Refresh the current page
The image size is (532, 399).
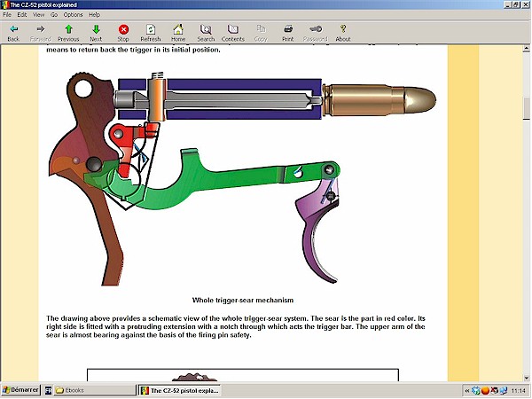151,33
